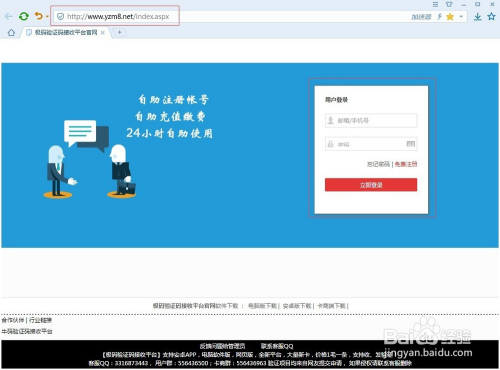Image resolution: width=500 pixels, height=370 pixels.
Task: Toggle the keyboard icon in password field
Action: (411, 144)
